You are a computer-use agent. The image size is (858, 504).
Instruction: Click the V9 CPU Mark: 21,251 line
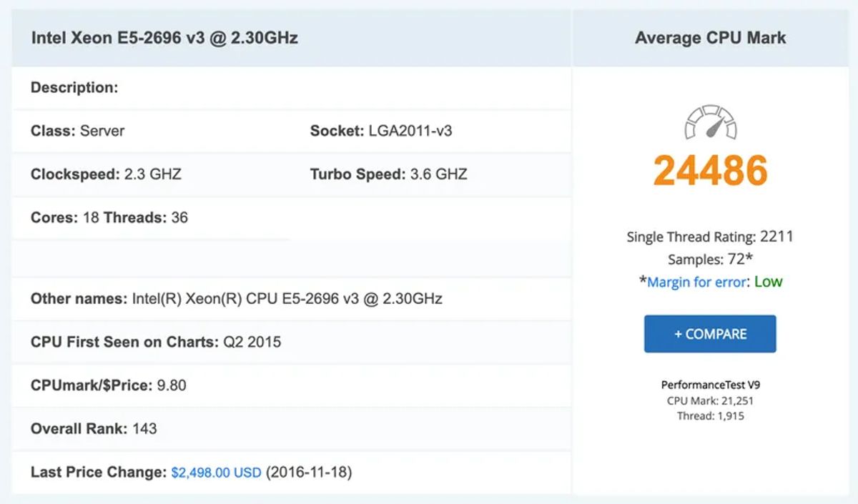(710, 401)
